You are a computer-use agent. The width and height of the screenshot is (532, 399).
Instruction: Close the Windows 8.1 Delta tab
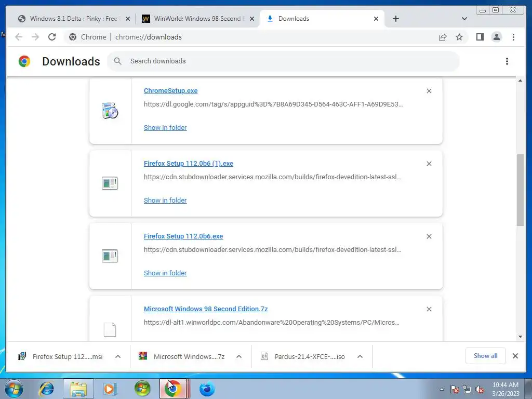tap(128, 19)
